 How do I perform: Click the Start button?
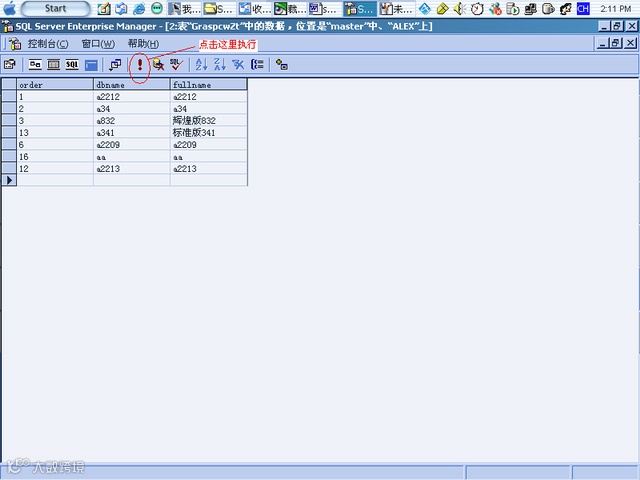56,8
